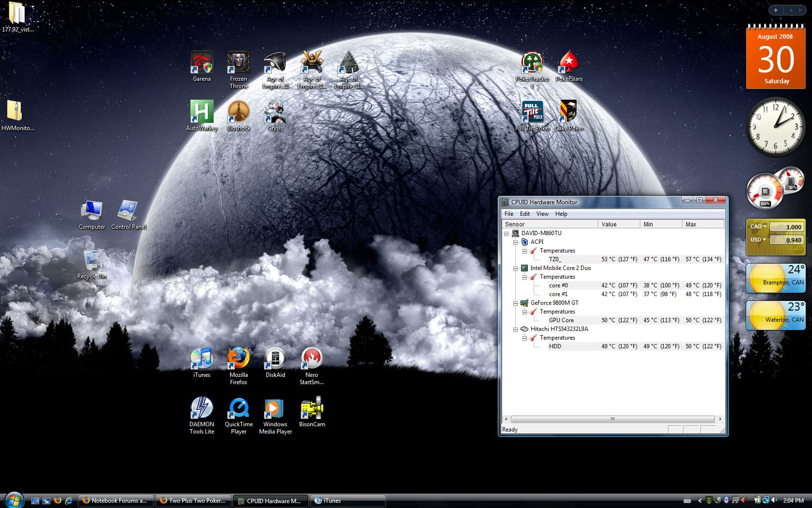812x508 pixels.
Task: Collapse Temperatures under Intel Mobile Core 2 Duo
Action: click(x=524, y=277)
